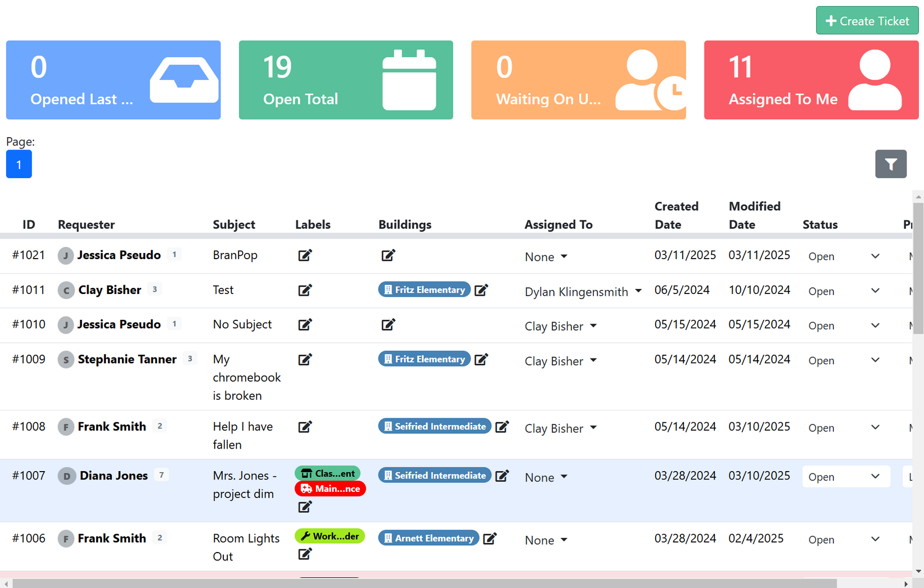
Task: Open Dylan Klingensmith assignee dropdown
Action: [583, 292]
